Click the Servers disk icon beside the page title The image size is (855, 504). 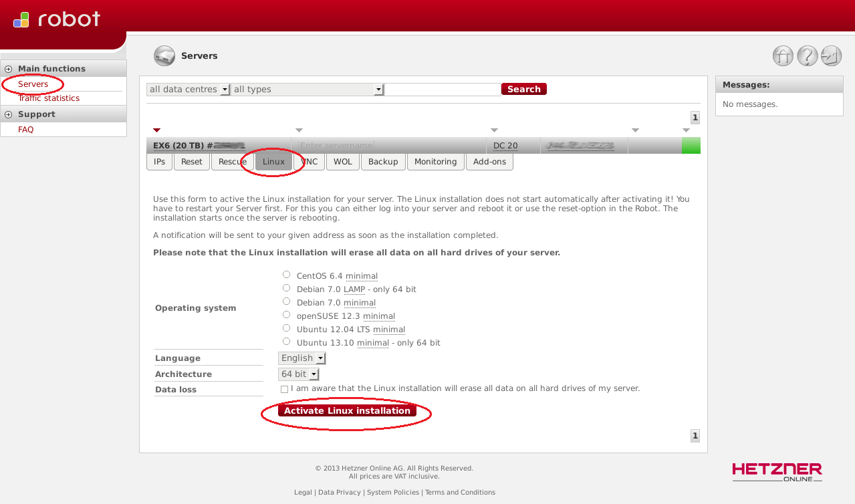164,56
